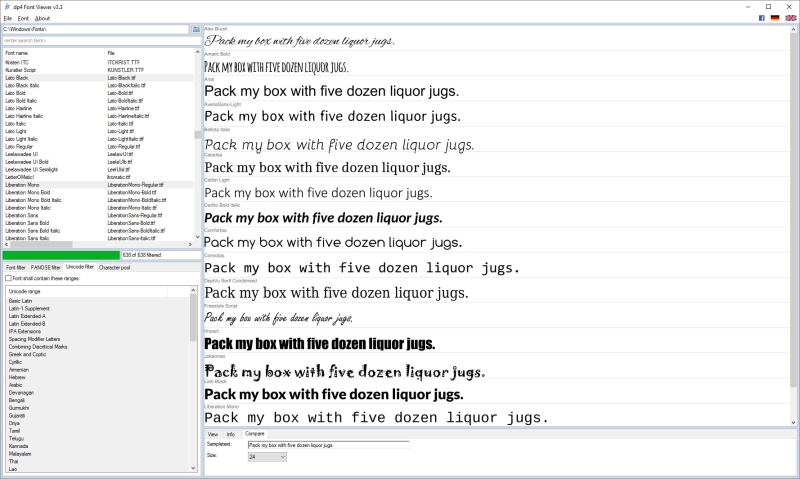Click the font list vertical scrollbar thumb

pos(197,135)
